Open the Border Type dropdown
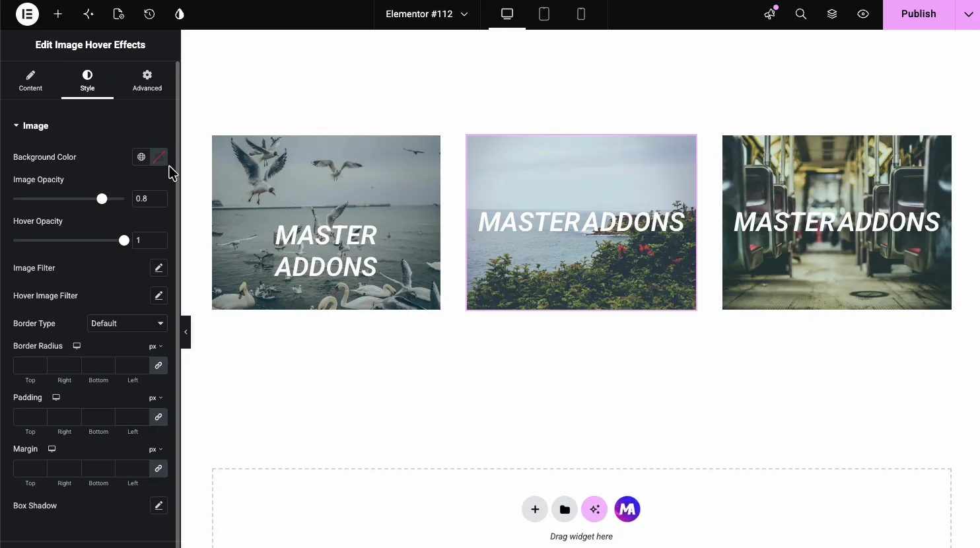 tap(127, 324)
